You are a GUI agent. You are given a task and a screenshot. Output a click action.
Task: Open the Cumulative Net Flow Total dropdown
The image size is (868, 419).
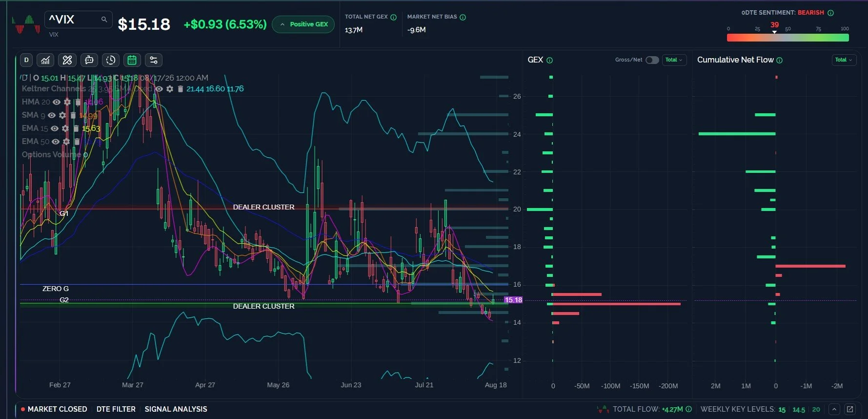pyautogui.click(x=844, y=60)
